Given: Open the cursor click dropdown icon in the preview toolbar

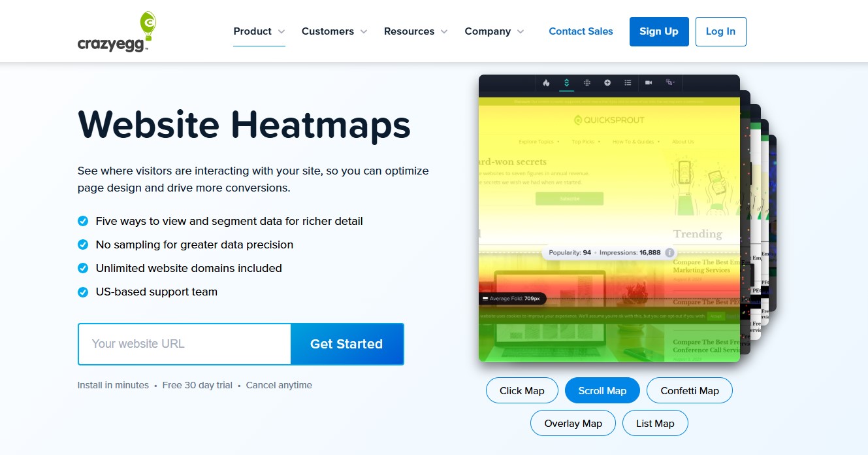Looking at the screenshot, I should (x=669, y=83).
